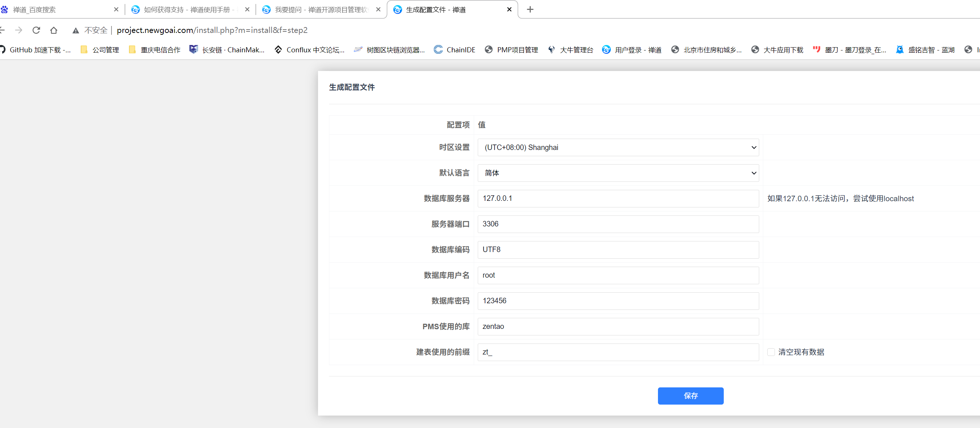Viewport: 980px width, 428px height.
Task: Click the home page icon
Action: click(54, 30)
